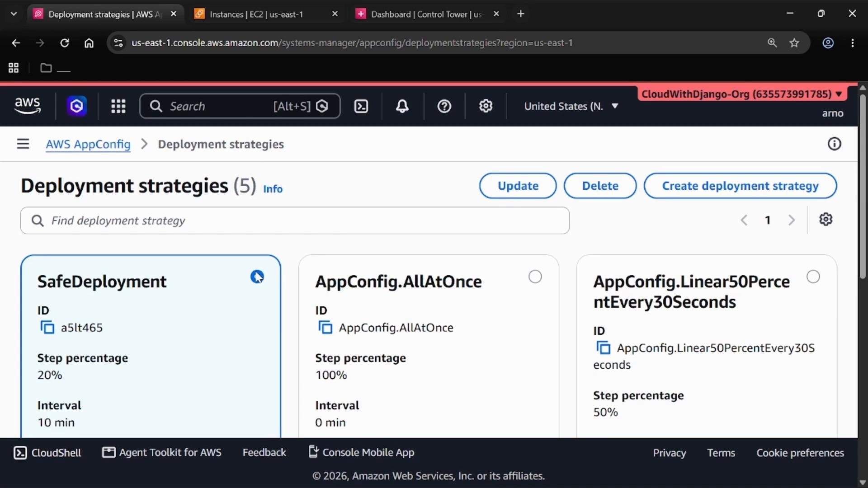This screenshot has height=488, width=868.
Task: Open the Info link beside Deployment strategies
Action: point(273,189)
